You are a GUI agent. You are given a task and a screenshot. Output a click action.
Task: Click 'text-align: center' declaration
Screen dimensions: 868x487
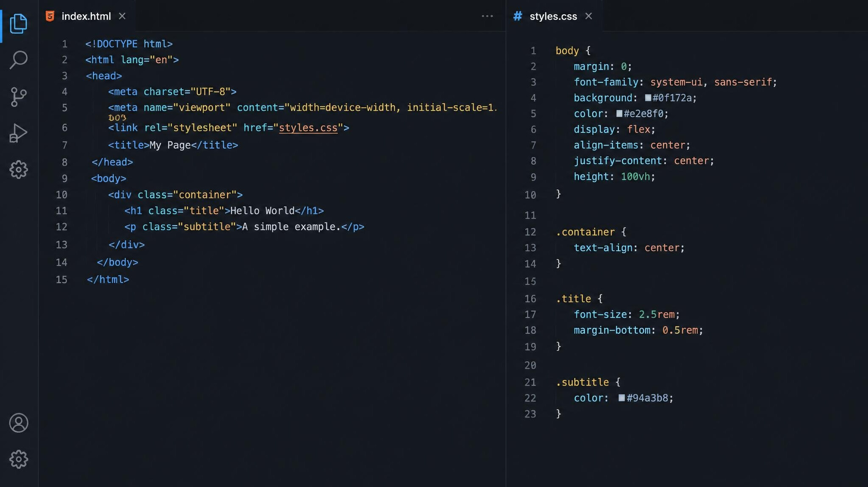629,248
